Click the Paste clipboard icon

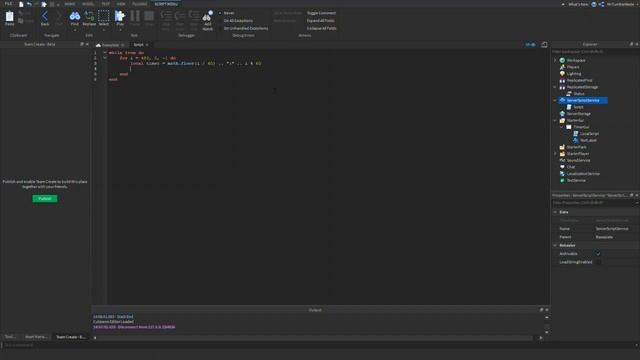[9, 17]
